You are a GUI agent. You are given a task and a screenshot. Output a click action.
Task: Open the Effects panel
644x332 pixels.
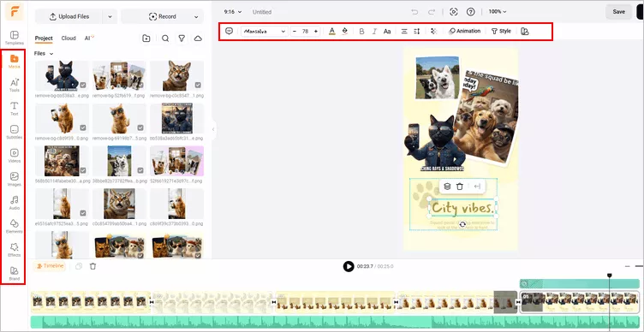coord(15,250)
